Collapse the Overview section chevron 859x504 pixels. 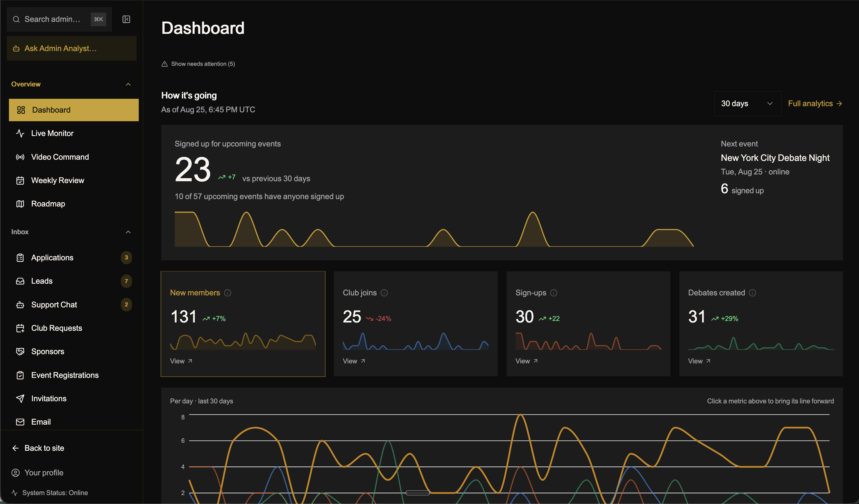pos(128,84)
